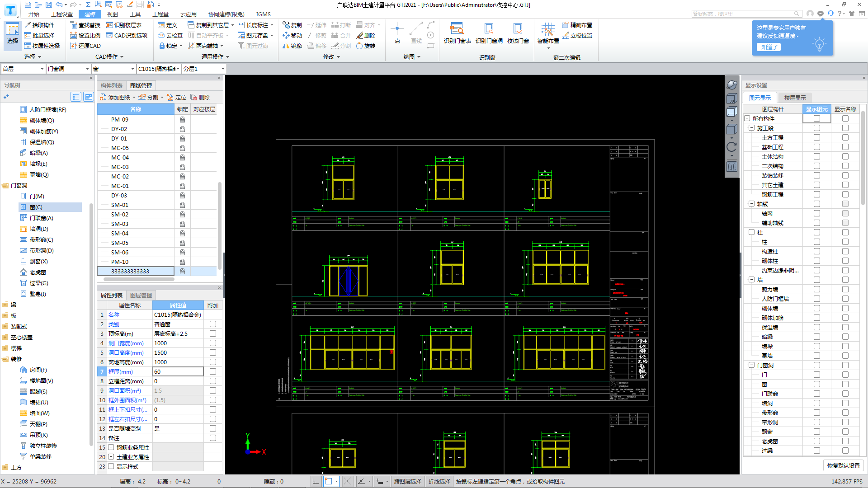Click the 框厚(mm) property link
The image size is (868, 488).
pyautogui.click(x=121, y=371)
